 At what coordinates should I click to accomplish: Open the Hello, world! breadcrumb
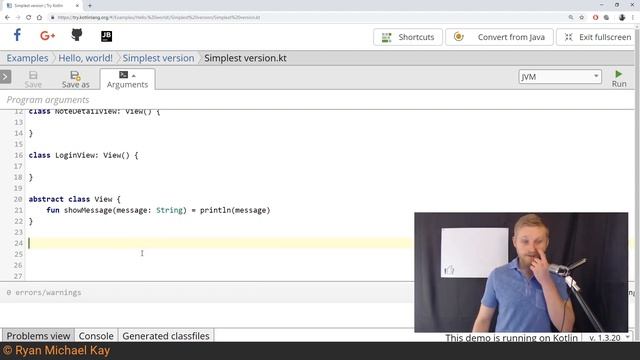pos(85,58)
